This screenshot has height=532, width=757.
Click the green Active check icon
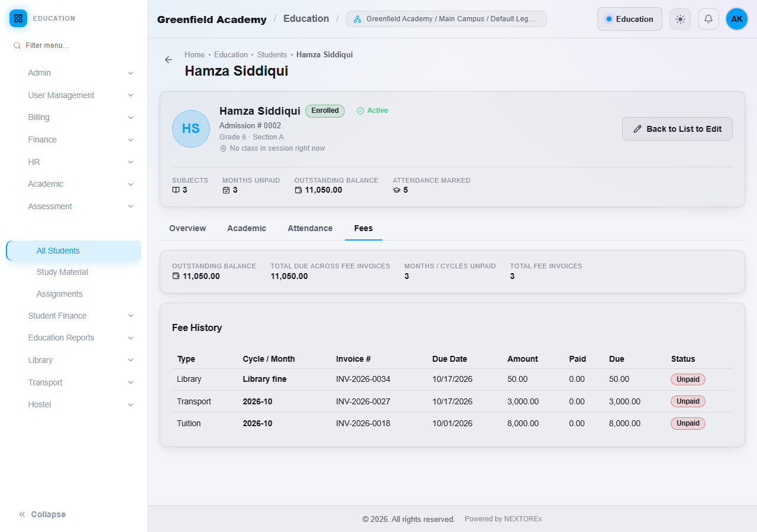point(360,111)
